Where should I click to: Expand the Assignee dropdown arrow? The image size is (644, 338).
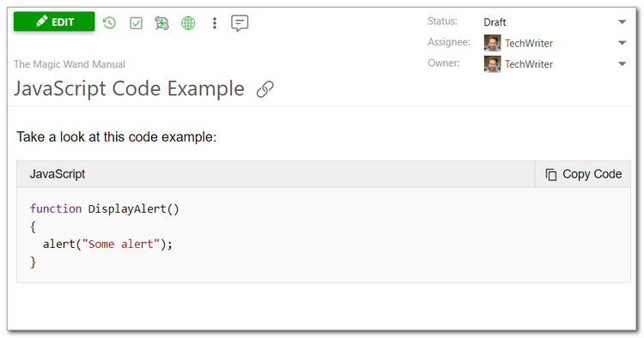point(623,43)
